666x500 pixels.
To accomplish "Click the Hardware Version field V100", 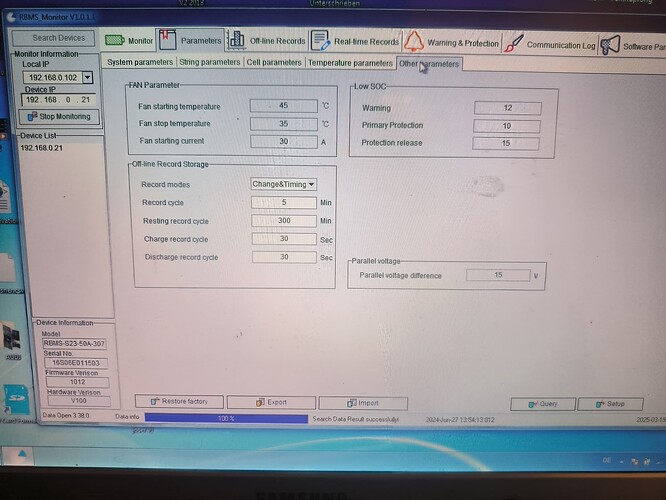I will [79, 401].
